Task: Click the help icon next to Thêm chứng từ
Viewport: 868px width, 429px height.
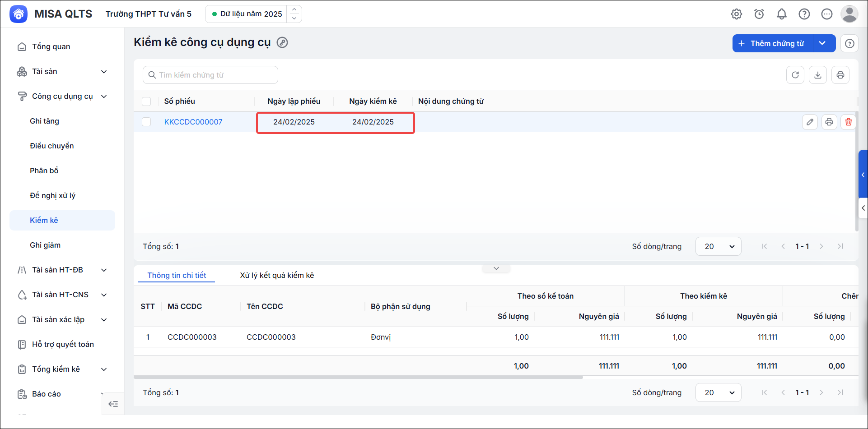Action: click(849, 43)
